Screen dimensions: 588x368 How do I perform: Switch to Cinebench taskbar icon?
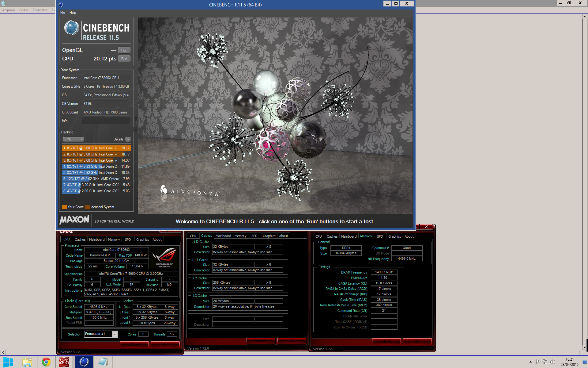point(84,362)
